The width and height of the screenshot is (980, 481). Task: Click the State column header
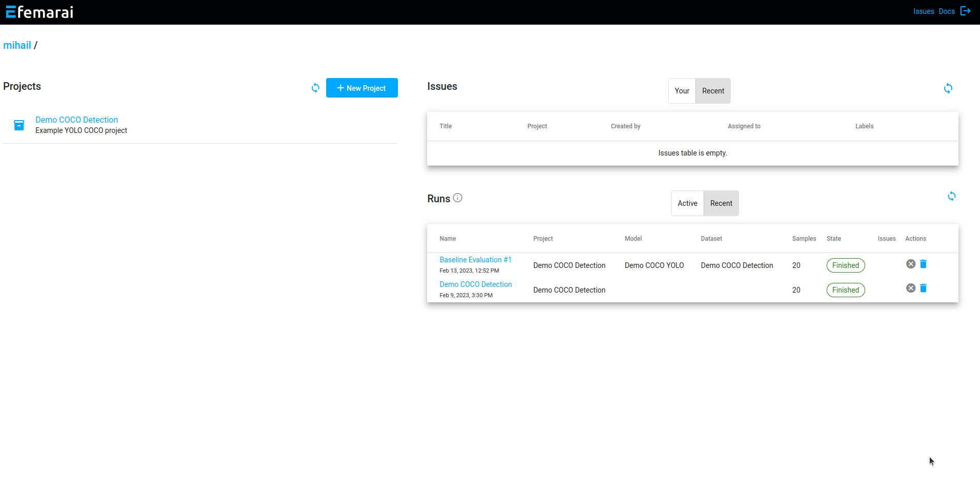point(834,239)
